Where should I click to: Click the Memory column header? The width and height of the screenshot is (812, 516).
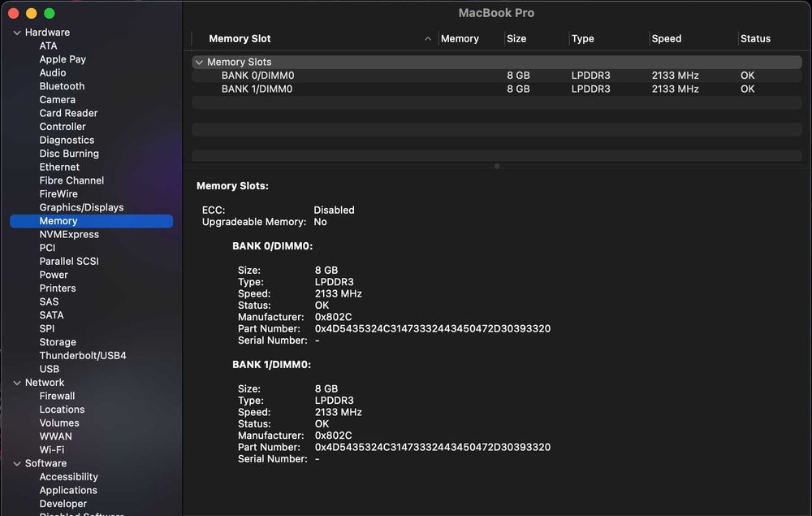(460, 39)
